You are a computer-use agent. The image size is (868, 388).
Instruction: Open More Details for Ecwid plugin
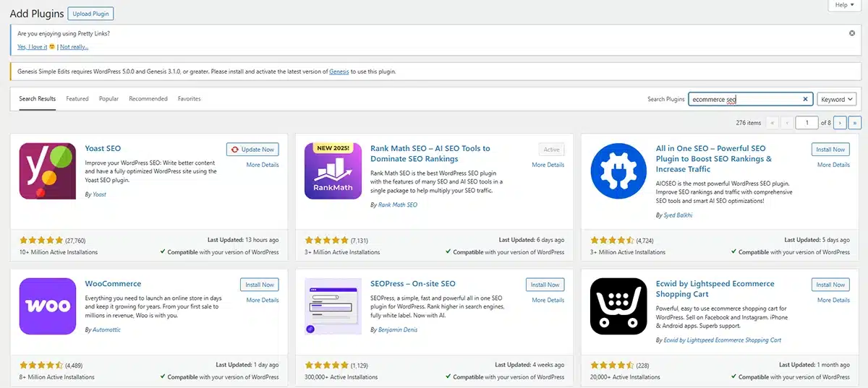834,300
